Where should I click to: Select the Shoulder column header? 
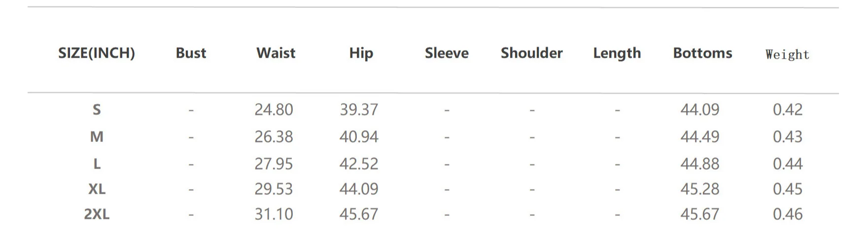click(531, 53)
